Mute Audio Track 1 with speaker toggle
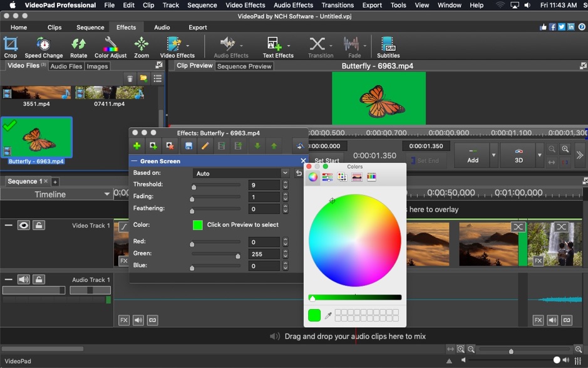 tap(25, 280)
